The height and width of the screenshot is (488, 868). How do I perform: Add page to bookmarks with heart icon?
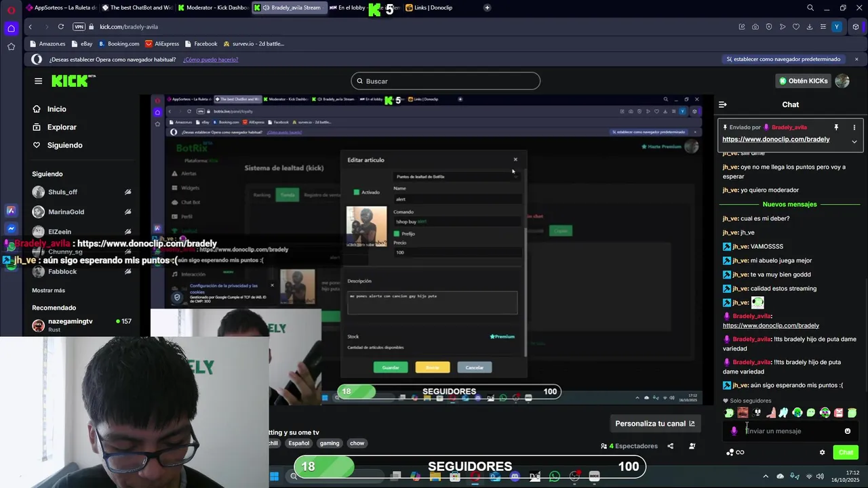coord(796,26)
